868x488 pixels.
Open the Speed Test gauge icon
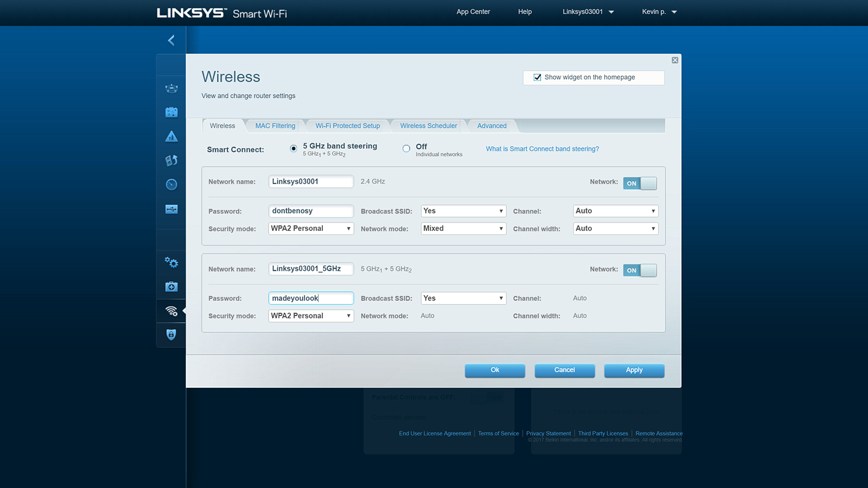(171, 185)
